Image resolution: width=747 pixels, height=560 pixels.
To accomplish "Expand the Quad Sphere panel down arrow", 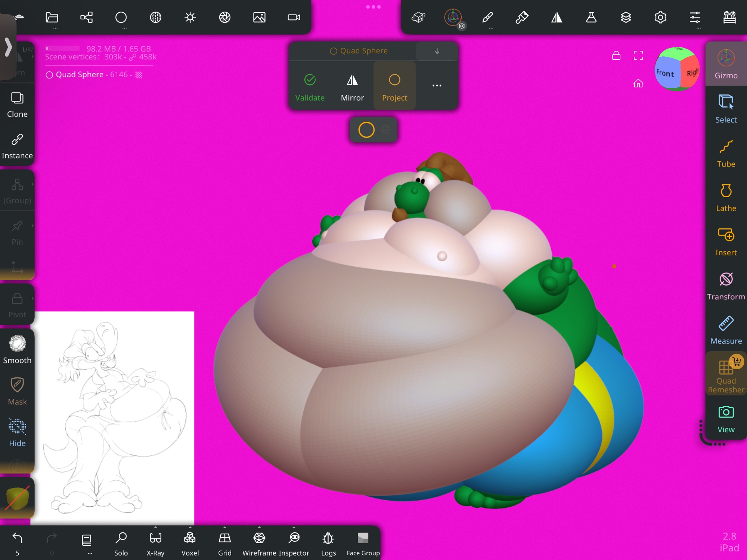I will [437, 51].
